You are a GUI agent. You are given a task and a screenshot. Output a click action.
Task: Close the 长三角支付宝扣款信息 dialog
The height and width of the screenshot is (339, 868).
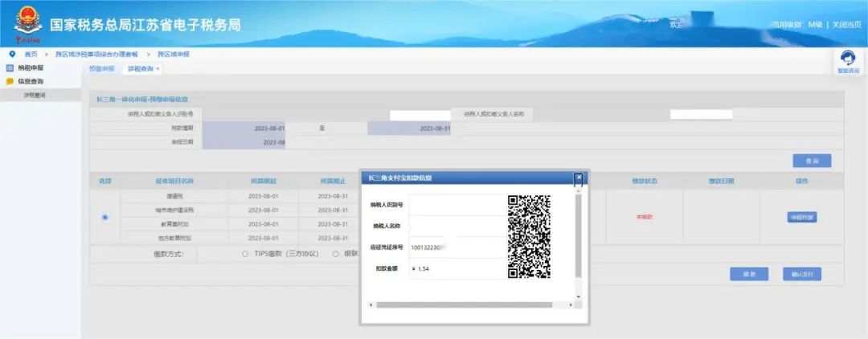point(578,177)
